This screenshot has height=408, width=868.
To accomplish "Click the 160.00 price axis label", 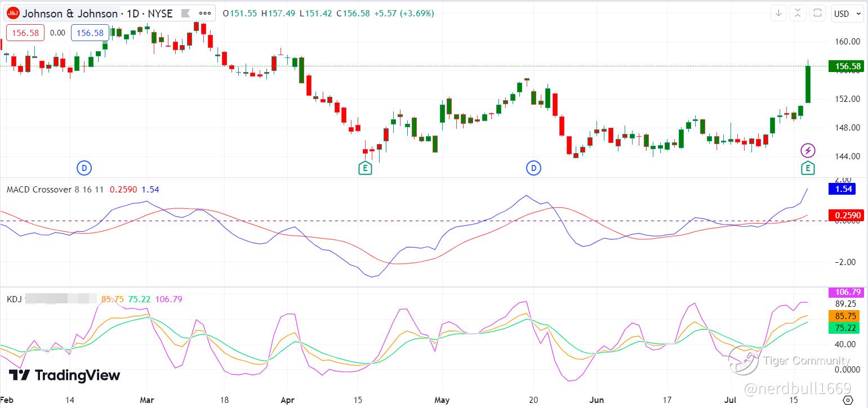I will (848, 42).
